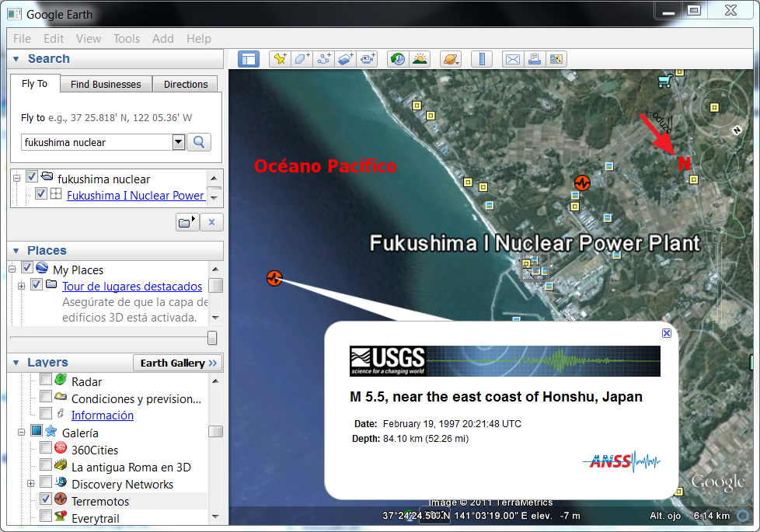
Task: Add a placemark with pushpin icon
Action: click(280, 59)
